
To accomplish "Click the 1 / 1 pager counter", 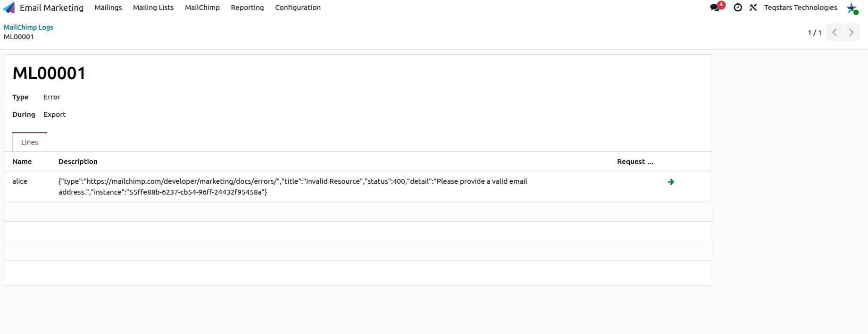I will 815,33.
